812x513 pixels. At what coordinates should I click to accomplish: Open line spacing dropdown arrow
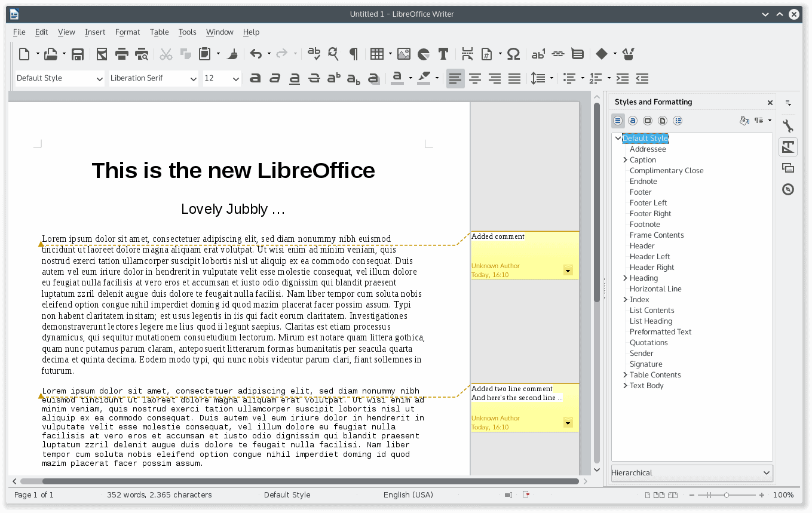click(551, 78)
